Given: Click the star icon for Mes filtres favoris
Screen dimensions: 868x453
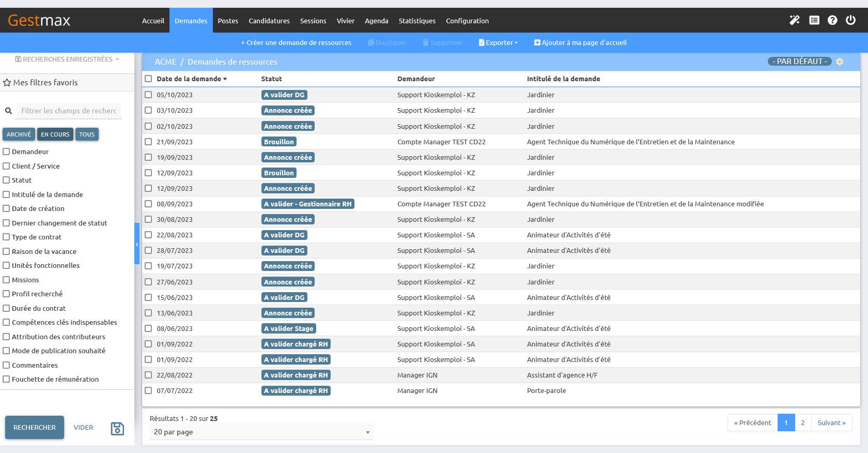Looking at the screenshot, I should [7, 83].
